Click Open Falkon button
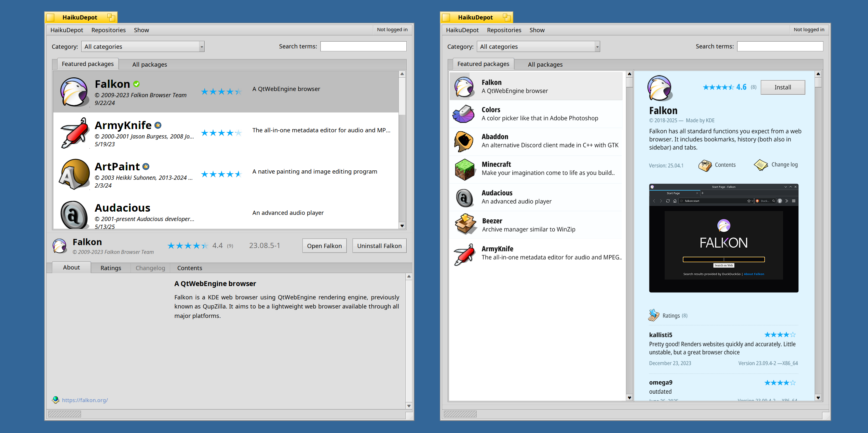 (324, 246)
